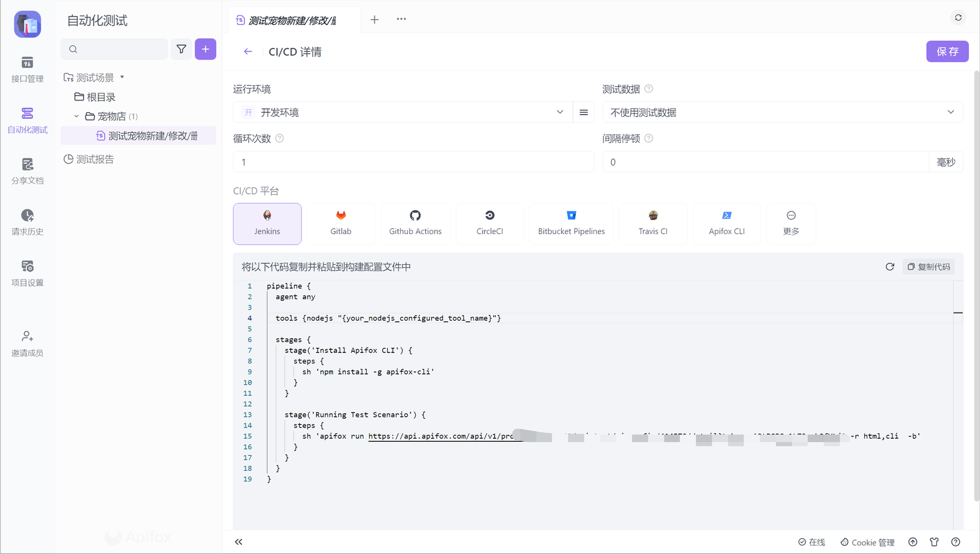Screen dimensions: 980x554
Task: Click the filter funnel icon
Action: 181,49
